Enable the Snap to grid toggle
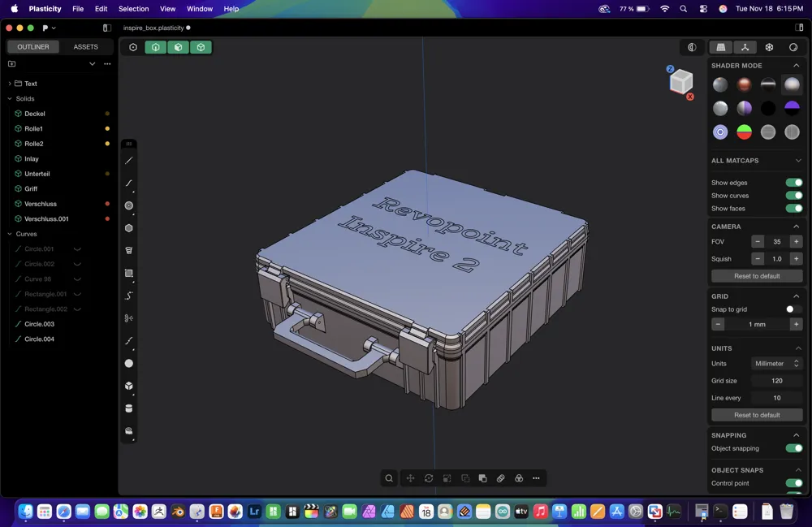 point(794,309)
